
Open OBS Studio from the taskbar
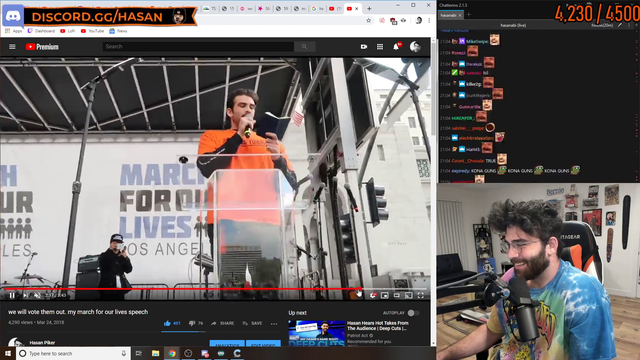pos(188,353)
